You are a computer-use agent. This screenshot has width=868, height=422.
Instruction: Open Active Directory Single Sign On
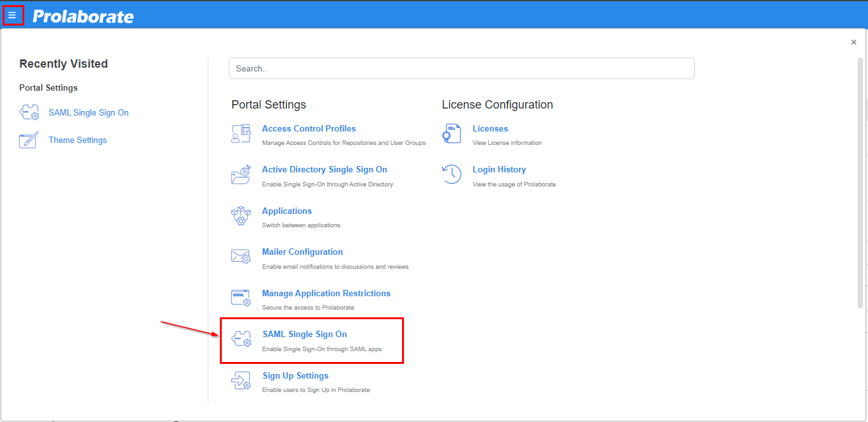coord(325,169)
